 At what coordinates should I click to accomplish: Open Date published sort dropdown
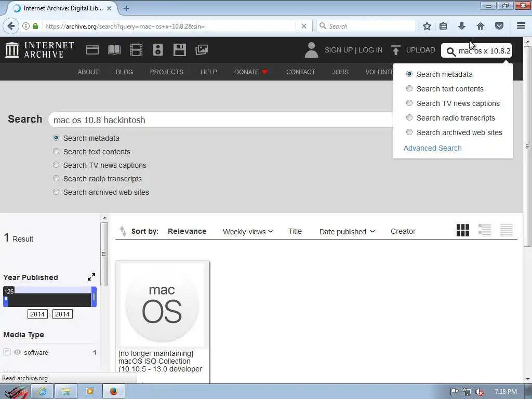click(x=347, y=231)
